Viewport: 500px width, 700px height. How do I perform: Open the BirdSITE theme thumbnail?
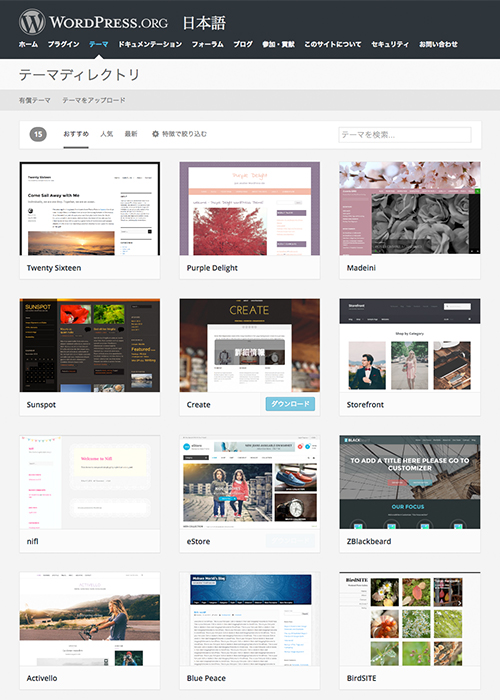(410, 619)
